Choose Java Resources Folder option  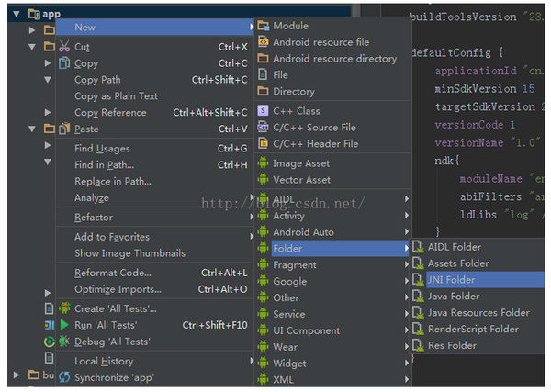[x=478, y=313]
